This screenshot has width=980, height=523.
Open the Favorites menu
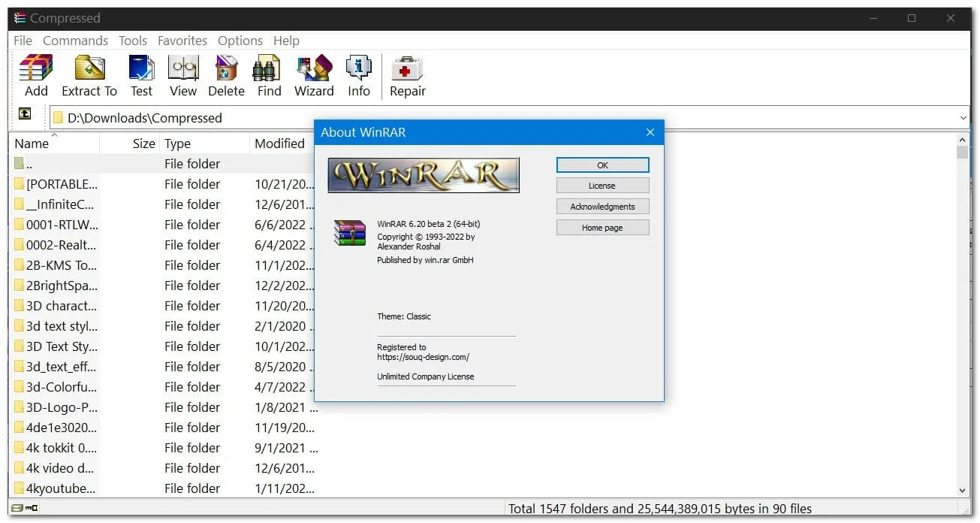pos(182,41)
